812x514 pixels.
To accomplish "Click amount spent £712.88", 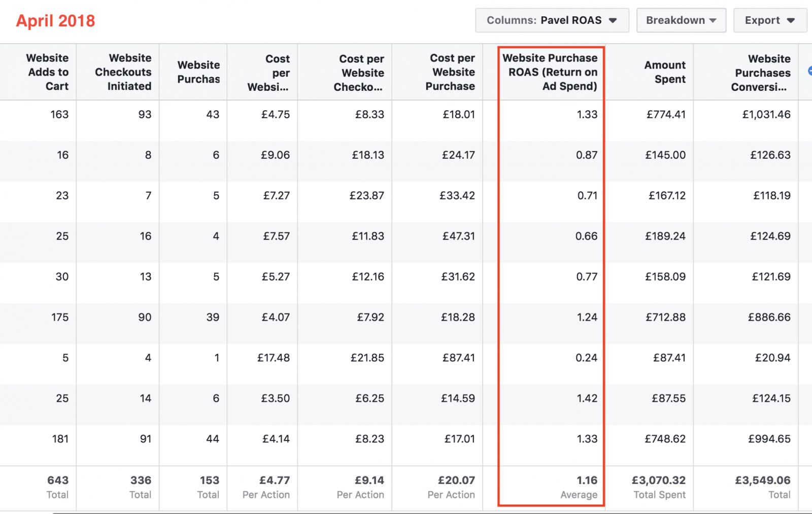I will [x=665, y=318].
